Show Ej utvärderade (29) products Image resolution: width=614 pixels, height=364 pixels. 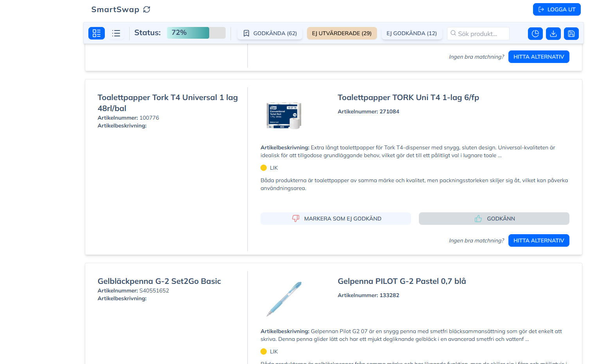(341, 33)
